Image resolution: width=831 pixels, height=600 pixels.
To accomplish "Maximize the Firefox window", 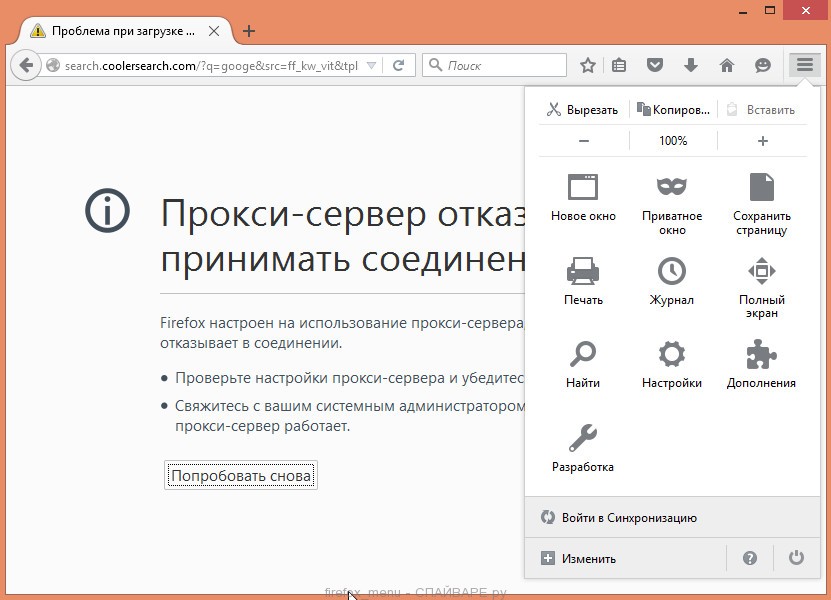I will click(x=770, y=10).
